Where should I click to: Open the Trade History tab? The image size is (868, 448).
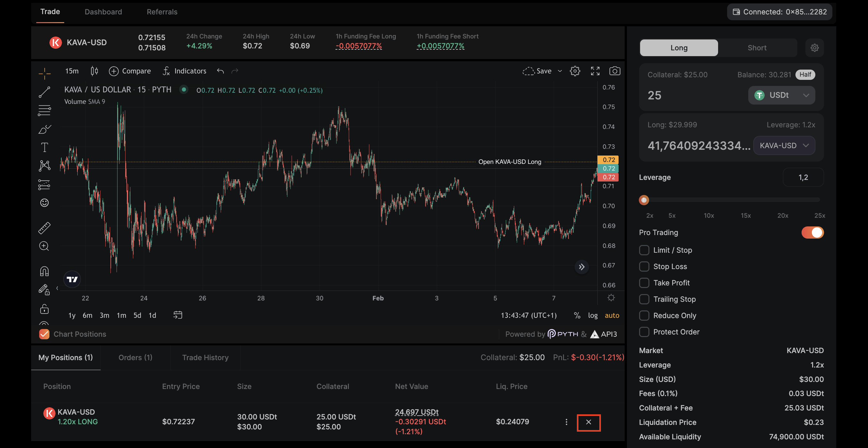click(x=205, y=358)
